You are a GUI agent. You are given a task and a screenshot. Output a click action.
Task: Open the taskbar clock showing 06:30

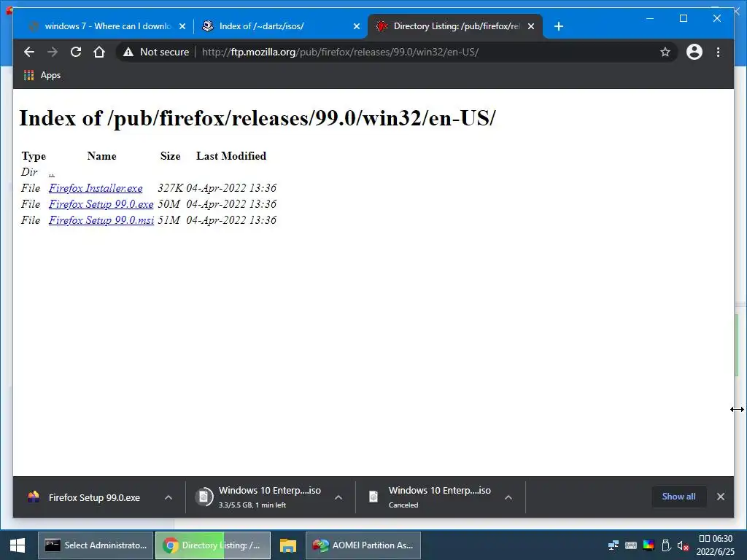[x=716, y=545]
